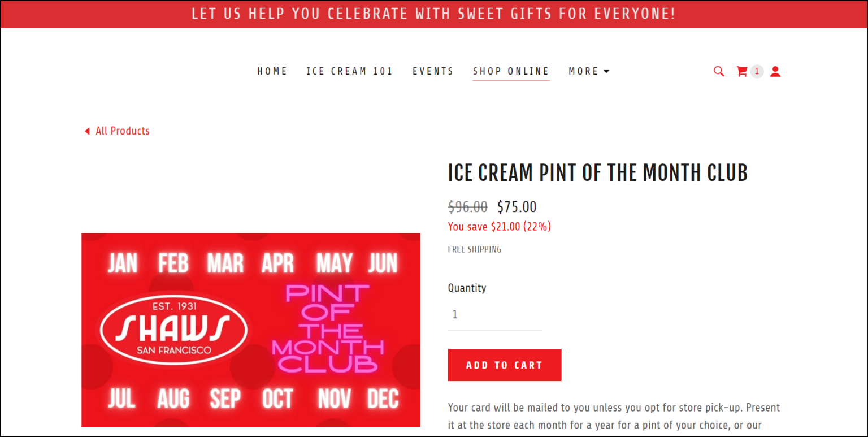
Task: Open the search magnifier icon
Action: coord(718,71)
